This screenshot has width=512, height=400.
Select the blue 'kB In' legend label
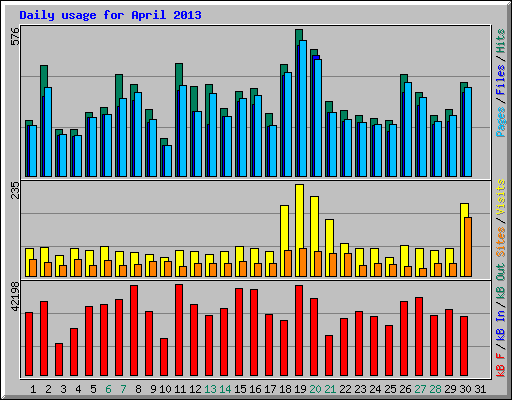pos(501,322)
